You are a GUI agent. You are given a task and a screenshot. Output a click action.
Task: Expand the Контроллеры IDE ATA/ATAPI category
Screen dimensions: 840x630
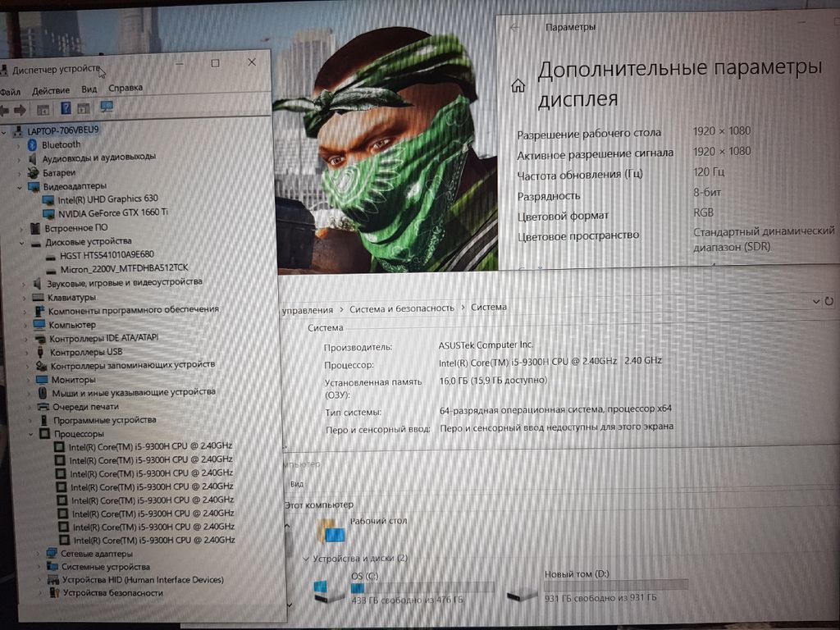click(x=25, y=339)
